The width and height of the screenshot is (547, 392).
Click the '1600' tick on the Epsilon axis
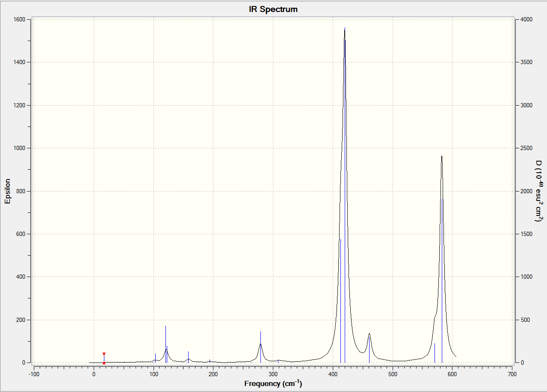(x=19, y=20)
